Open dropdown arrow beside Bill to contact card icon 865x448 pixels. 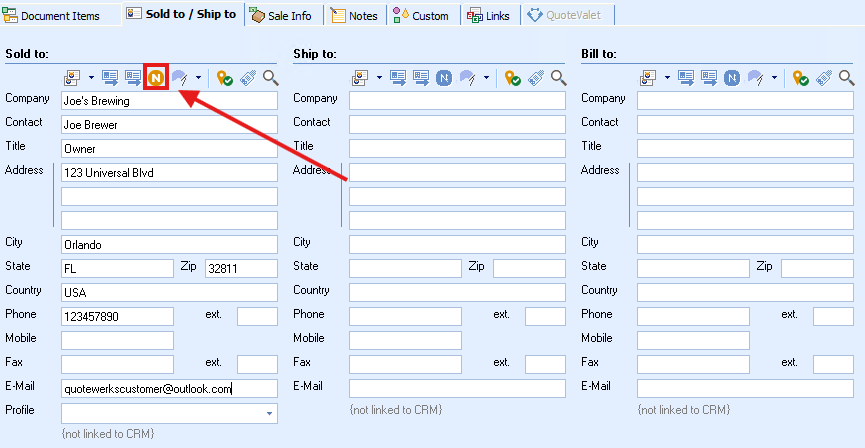[666, 77]
